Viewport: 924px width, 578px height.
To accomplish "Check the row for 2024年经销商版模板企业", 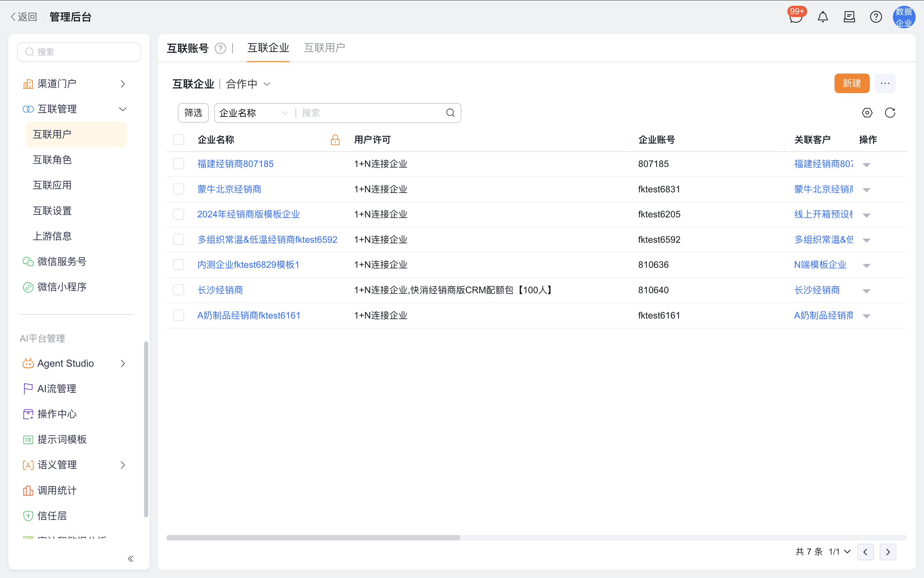I will tap(179, 214).
